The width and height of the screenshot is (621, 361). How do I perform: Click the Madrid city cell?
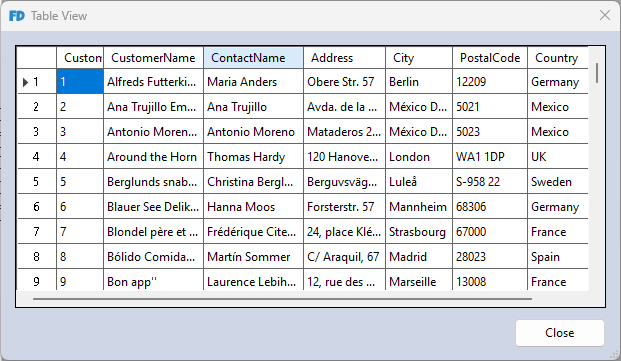tap(419, 256)
